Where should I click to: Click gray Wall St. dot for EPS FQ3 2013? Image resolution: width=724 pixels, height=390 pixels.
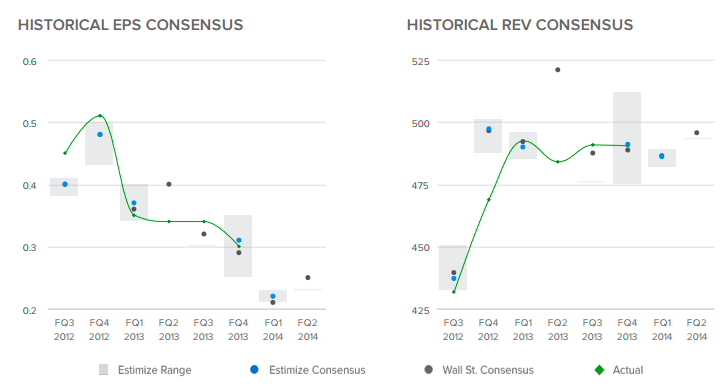pyautogui.click(x=204, y=234)
